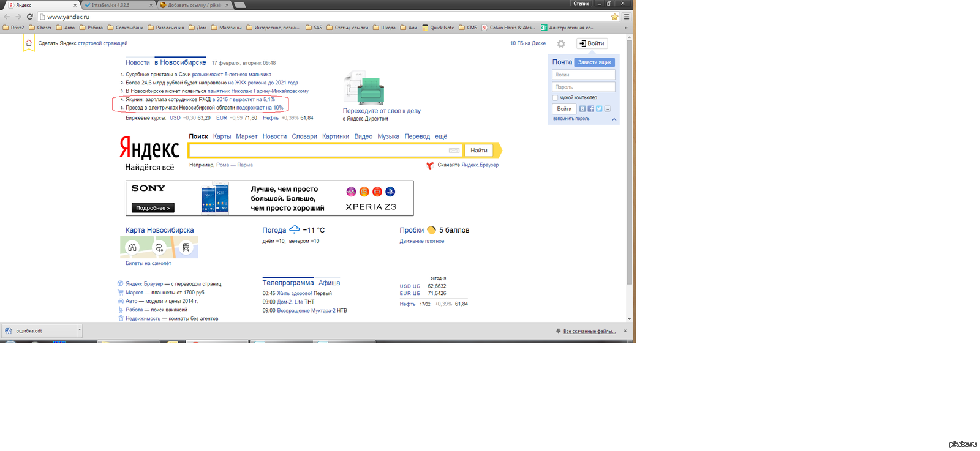Switch to the IntraService 4.32.6 browser tab
This screenshot has height=451, width=980.
(118, 5)
